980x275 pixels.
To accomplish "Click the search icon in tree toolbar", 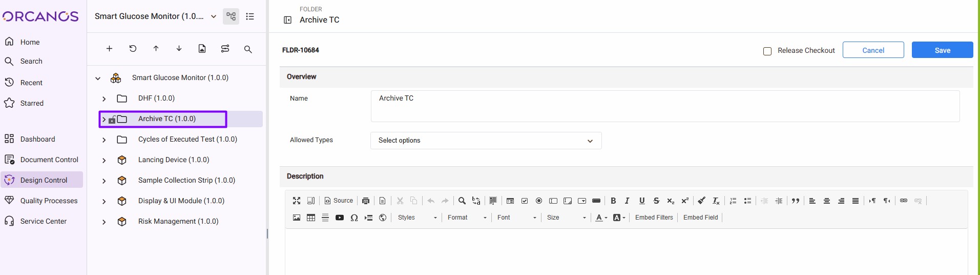I will point(248,49).
